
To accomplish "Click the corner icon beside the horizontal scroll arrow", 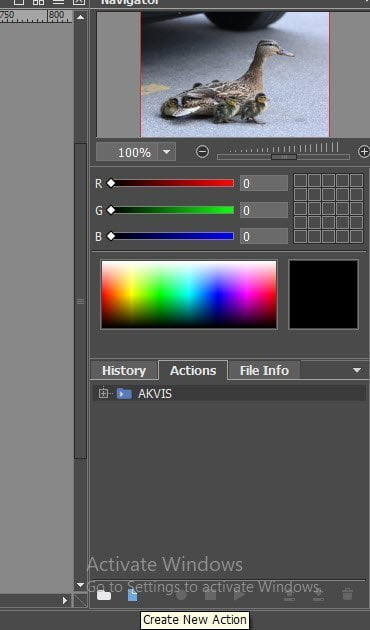I will point(80,601).
